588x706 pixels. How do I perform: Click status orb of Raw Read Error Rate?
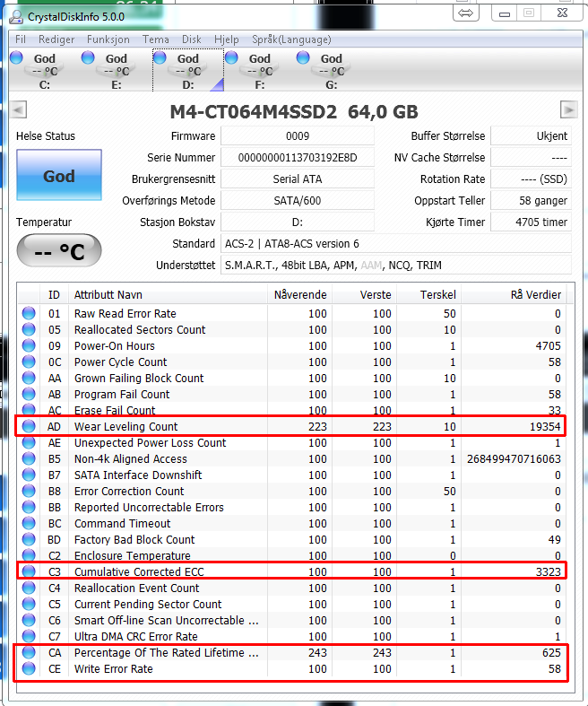[x=29, y=313]
